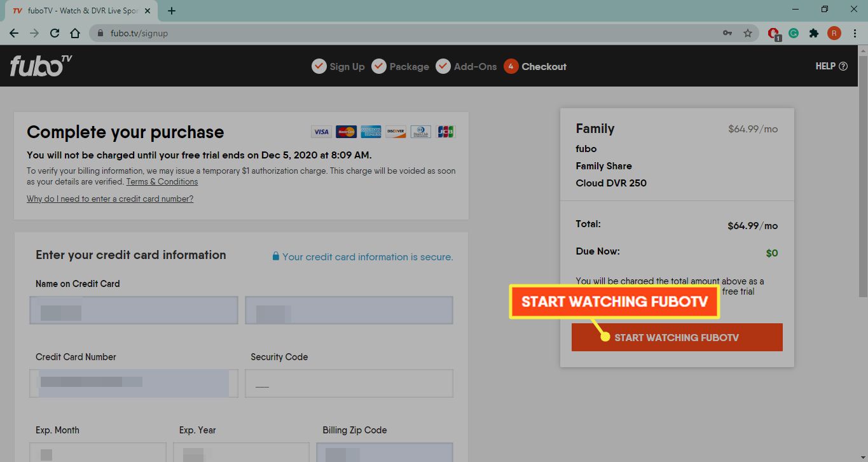Image resolution: width=868 pixels, height=462 pixels.
Task: Open the Chrome three-dot menu
Action: point(854,33)
